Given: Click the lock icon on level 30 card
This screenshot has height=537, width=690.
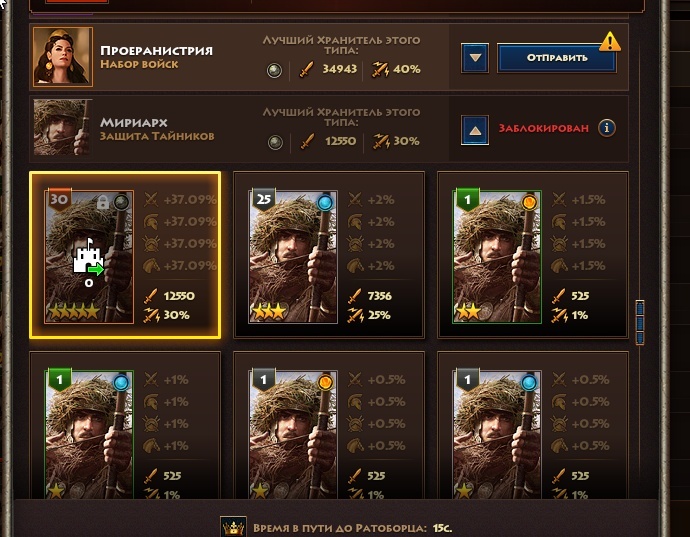Looking at the screenshot, I should pyautogui.click(x=103, y=202).
